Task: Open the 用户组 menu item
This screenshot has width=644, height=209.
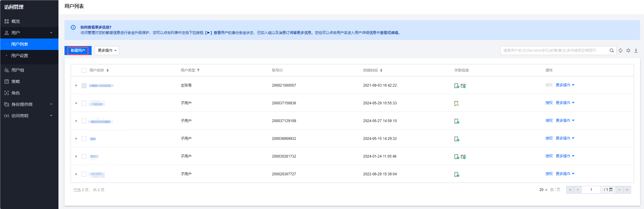Action: click(x=29, y=70)
